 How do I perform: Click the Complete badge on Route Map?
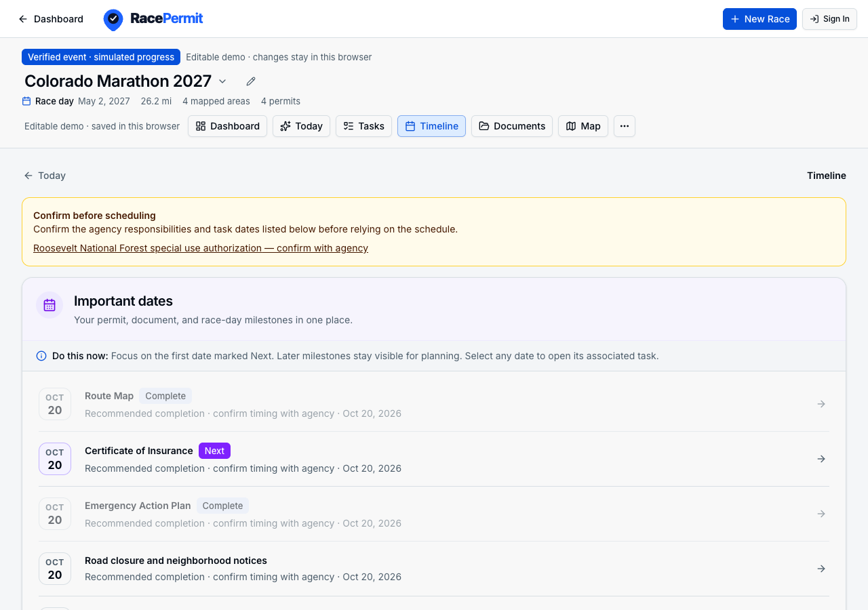click(165, 396)
